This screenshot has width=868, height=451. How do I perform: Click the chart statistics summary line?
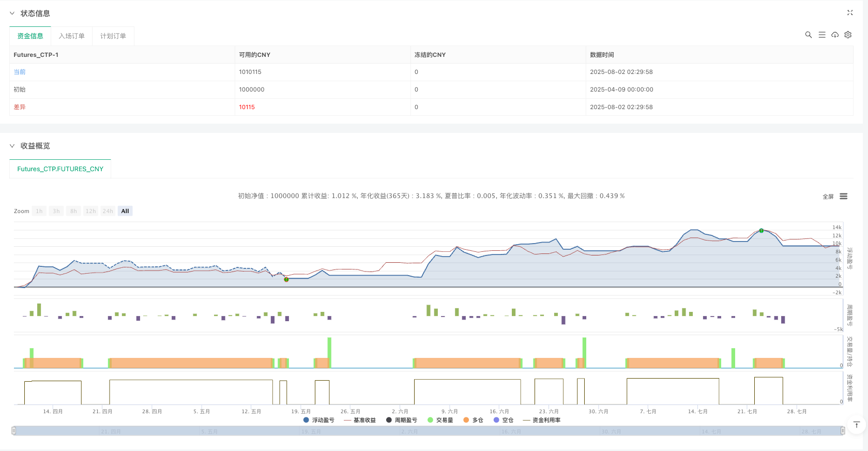431,196
